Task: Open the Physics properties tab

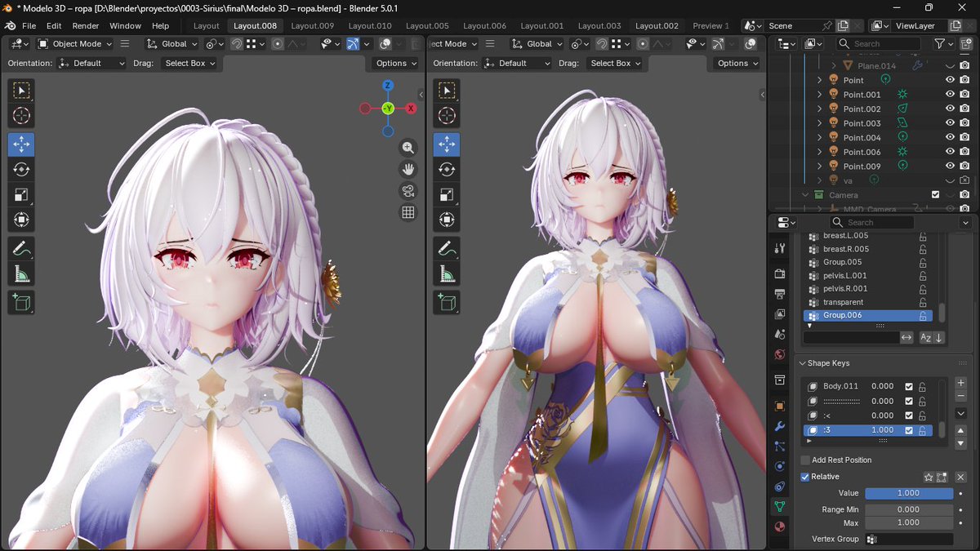Action: (x=780, y=466)
